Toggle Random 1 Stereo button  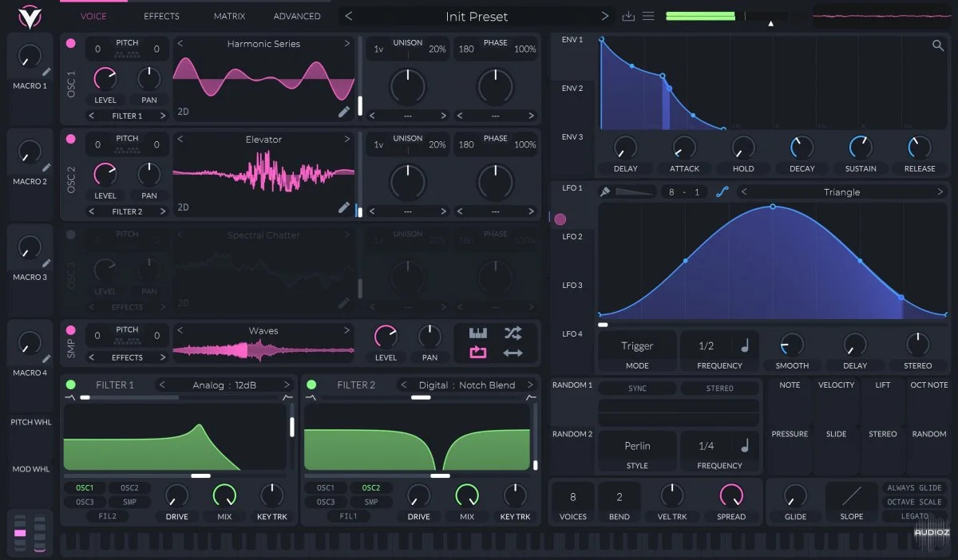pos(719,388)
